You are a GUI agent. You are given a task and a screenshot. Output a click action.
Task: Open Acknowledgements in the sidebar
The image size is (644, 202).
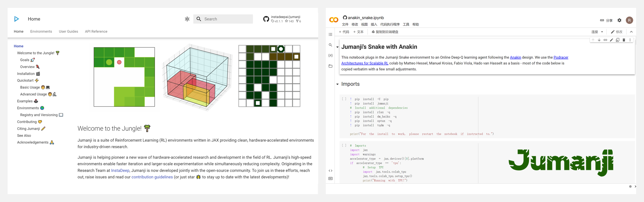point(35,142)
